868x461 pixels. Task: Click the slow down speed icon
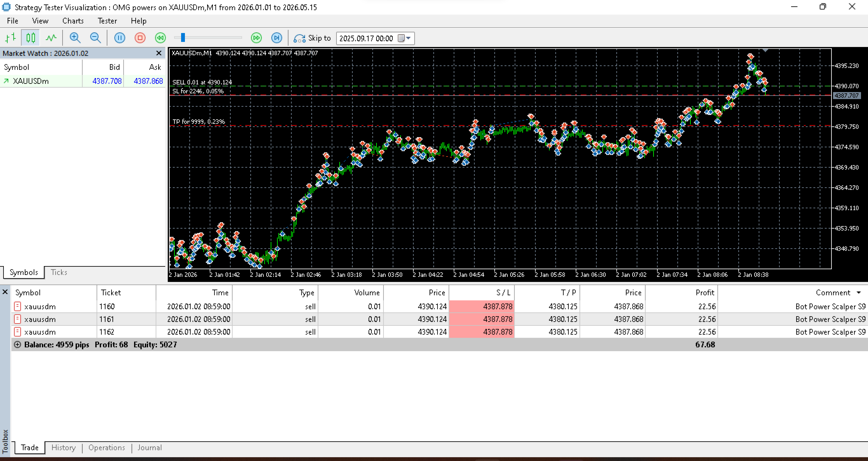(x=161, y=38)
